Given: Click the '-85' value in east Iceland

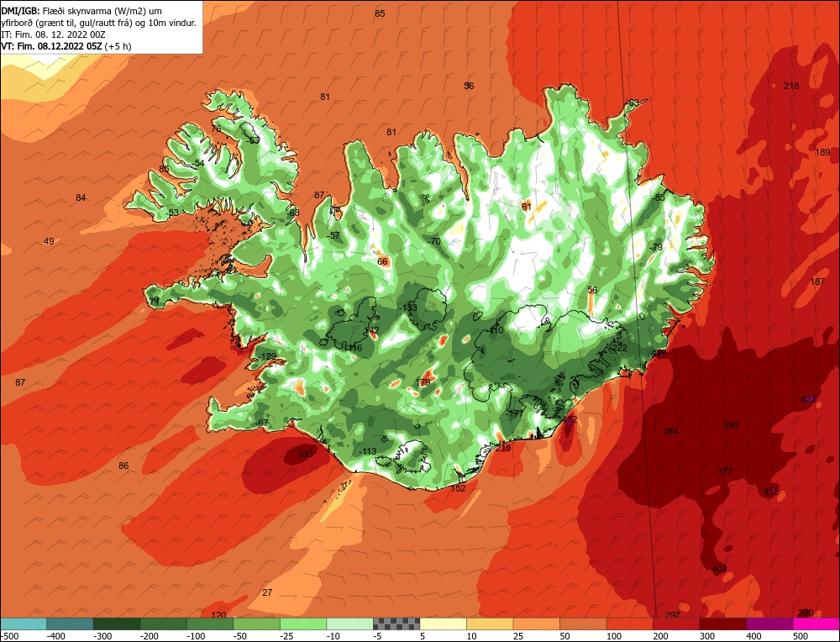Looking at the screenshot, I should point(659,197).
